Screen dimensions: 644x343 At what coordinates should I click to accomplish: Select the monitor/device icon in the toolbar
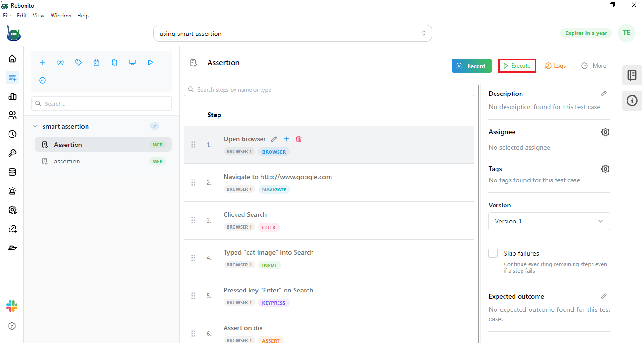pyautogui.click(x=132, y=62)
